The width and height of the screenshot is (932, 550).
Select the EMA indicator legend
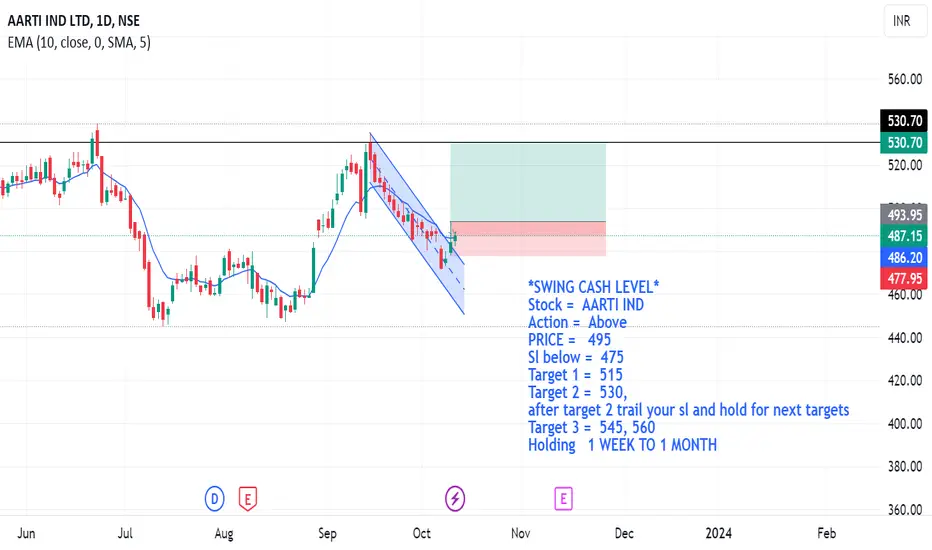tap(79, 43)
